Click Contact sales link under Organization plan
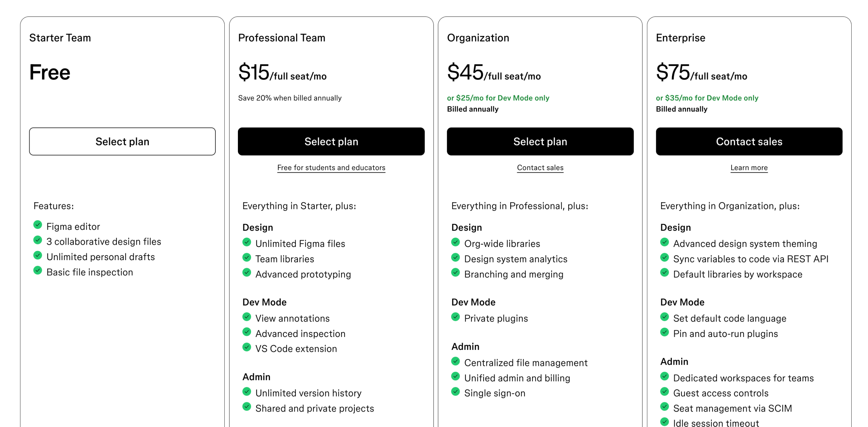 tap(540, 168)
